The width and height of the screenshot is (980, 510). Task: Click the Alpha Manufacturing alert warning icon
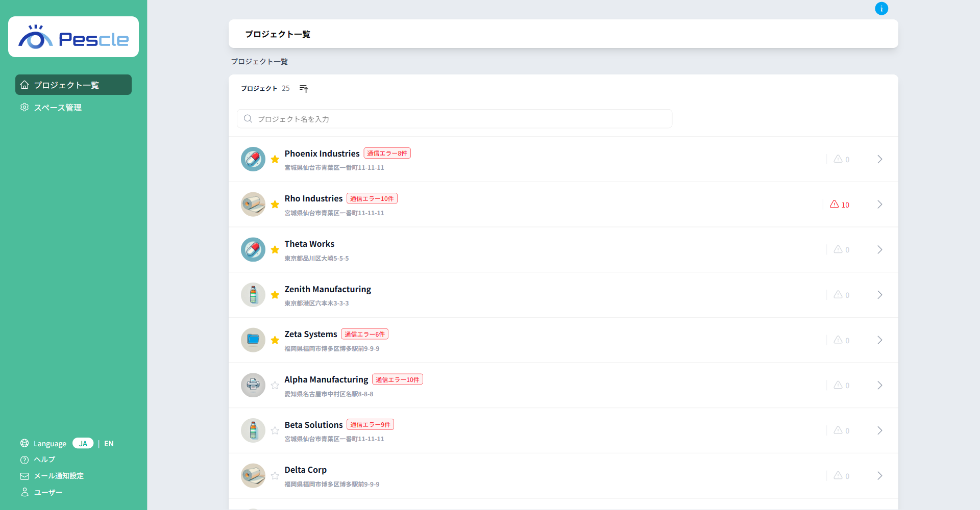[838, 385]
